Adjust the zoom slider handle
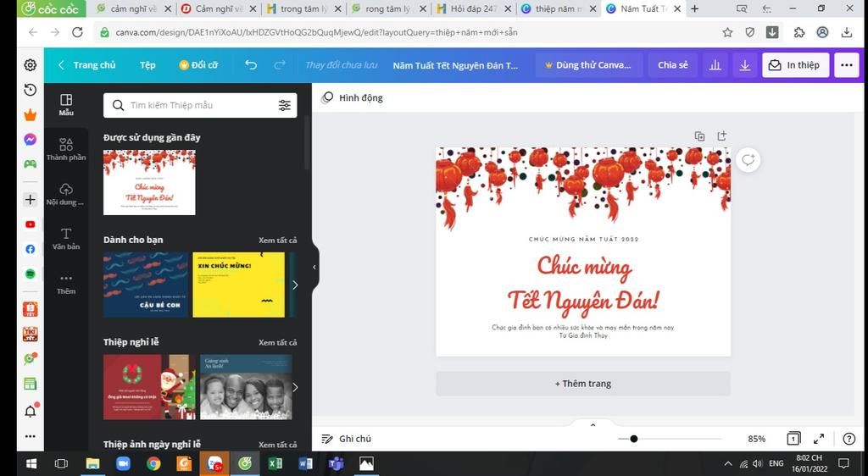 (634, 439)
